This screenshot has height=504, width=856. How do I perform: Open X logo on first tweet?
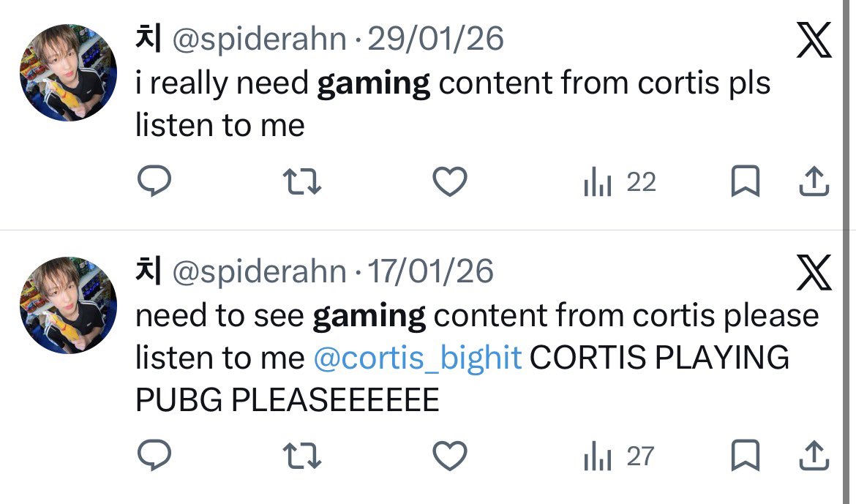point(814,40)
